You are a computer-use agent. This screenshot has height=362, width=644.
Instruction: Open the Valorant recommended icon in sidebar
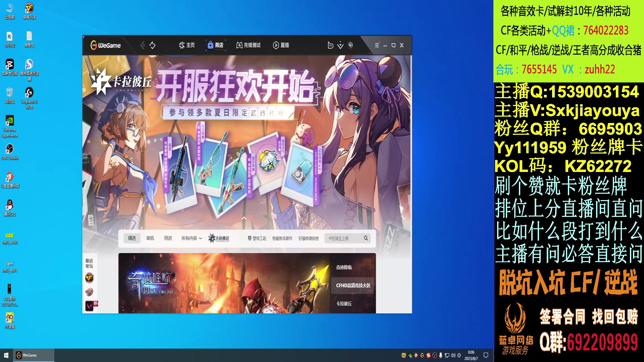pos(90,306)
